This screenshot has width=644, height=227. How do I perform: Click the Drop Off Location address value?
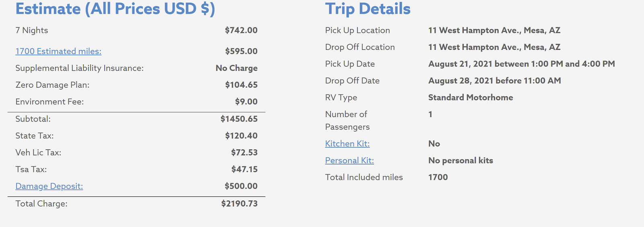pyautogui.click(x=494, y=47)
